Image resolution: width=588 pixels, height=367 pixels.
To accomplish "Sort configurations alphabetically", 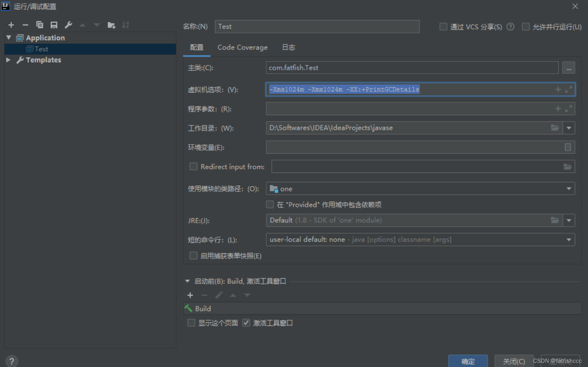I will pyautogui.click(x=126, y=25).
